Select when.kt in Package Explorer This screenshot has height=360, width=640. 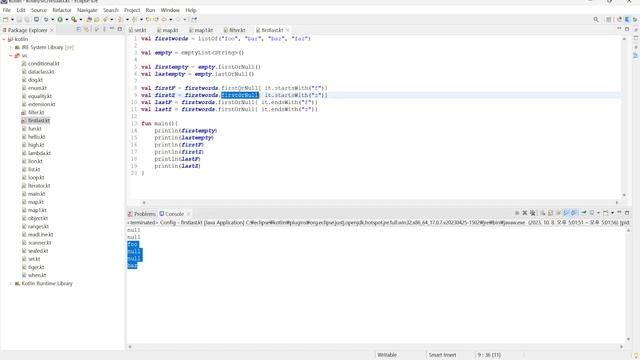pyautogui.click(x=37, y=275)
